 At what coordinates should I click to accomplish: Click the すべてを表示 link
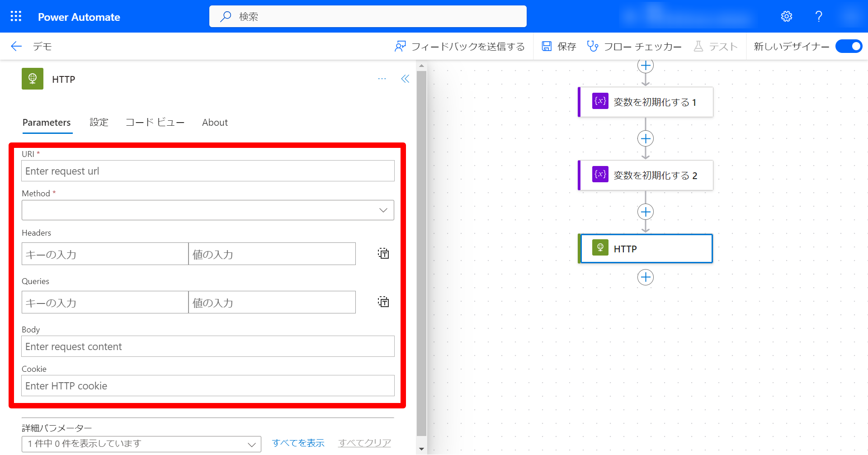298,443
